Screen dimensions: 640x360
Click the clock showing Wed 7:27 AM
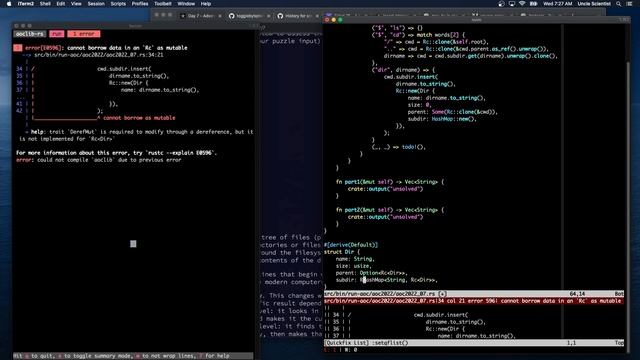pos(557,4)
